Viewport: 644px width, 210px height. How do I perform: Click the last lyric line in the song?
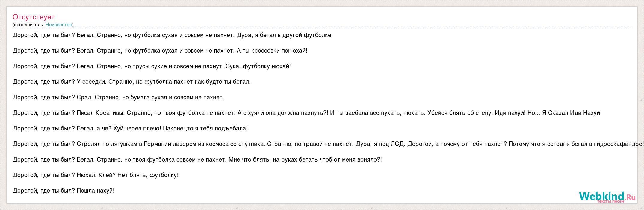[64, 191]
